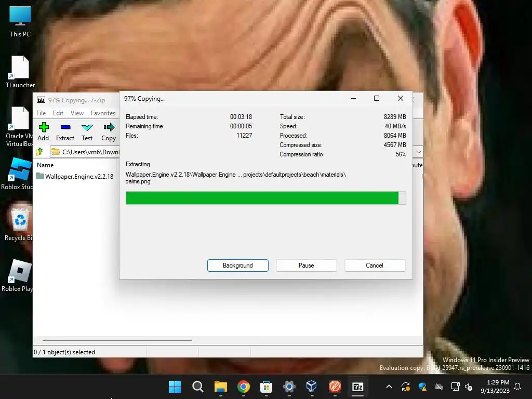Open Google Chrome from taskbar
Image resolution: width=532 pixels, height=399 pixels.
(243, 387)
